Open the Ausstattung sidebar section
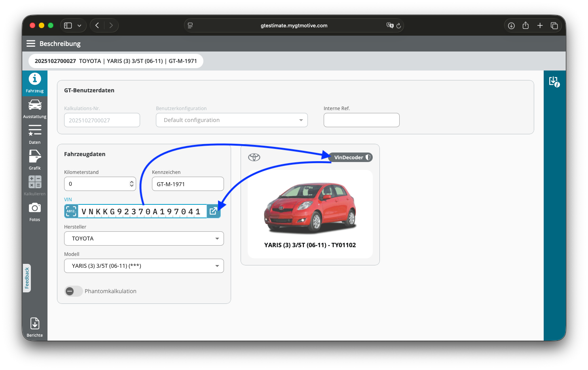Screen dimensions: 588x370 tap(35, 109)
